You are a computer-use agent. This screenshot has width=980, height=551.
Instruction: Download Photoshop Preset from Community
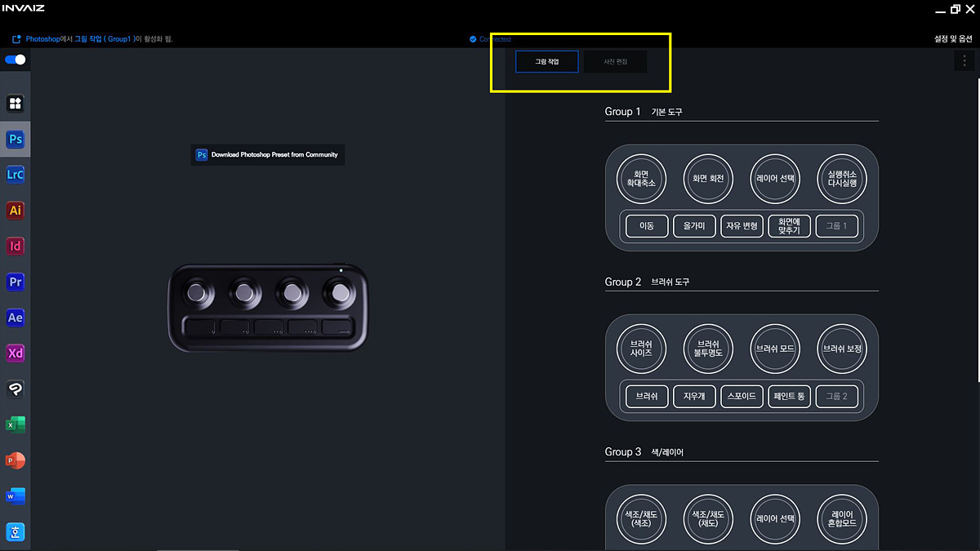[268, 154]
